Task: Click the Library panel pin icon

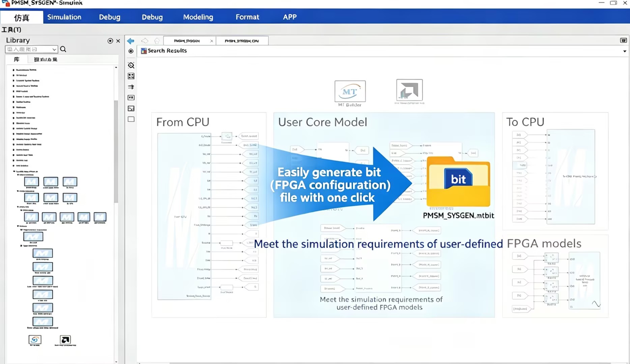Action: [x=110, y=41]
